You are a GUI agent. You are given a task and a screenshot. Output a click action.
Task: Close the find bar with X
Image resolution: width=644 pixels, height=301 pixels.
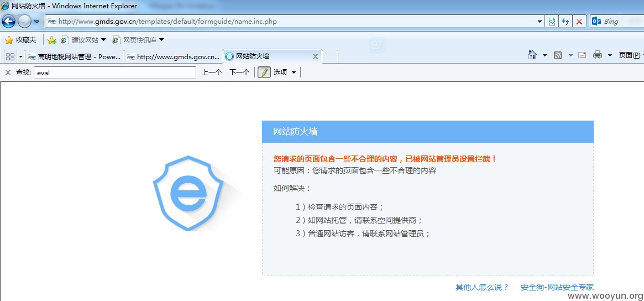(8, 72)
